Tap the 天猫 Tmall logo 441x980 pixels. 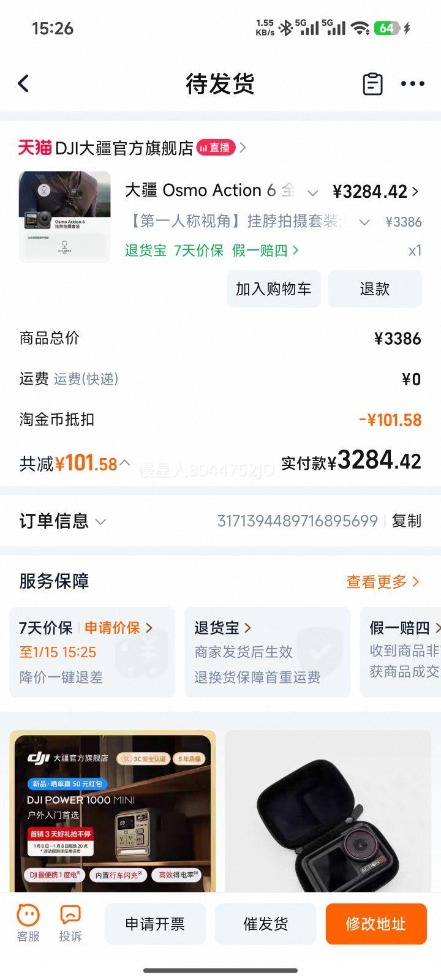pyautogui.click(x=35, y=148)
